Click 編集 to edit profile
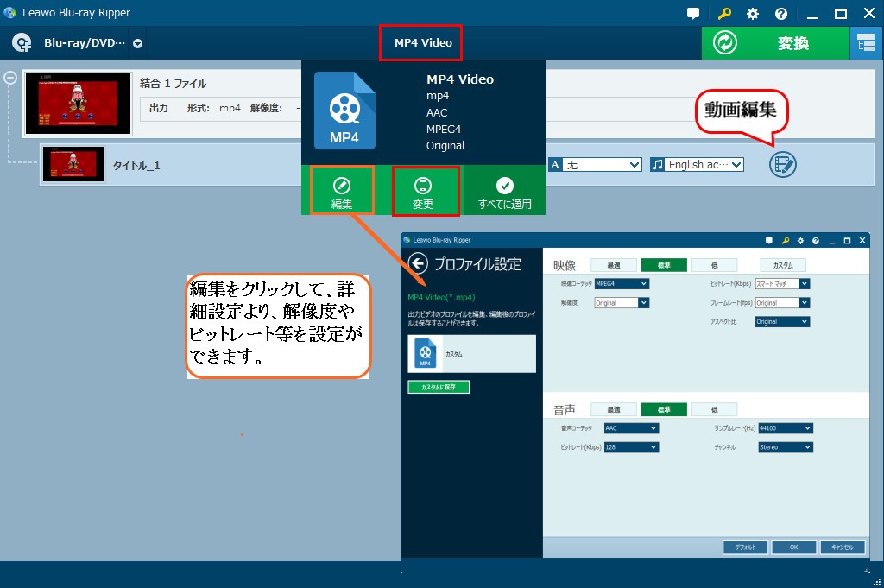Image resolution: width=884 pixels, height=588 pixels. (342, 191)
